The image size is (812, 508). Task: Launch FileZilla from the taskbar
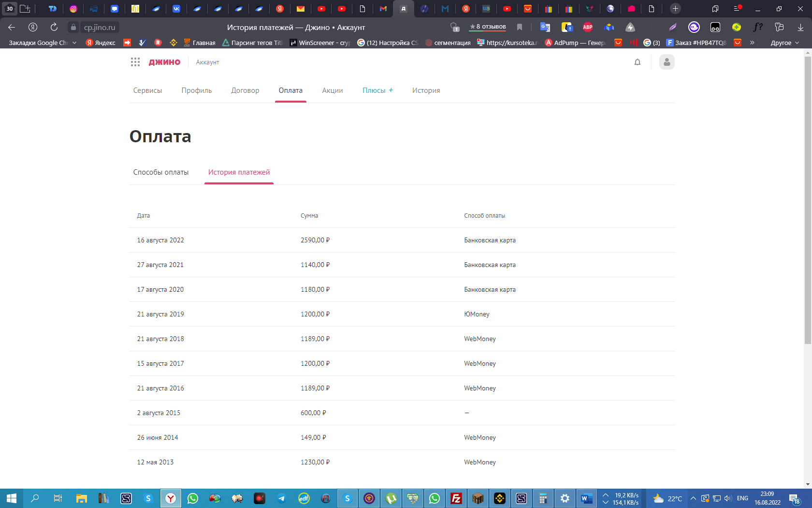pyautogui.click(x=456, y=498)
